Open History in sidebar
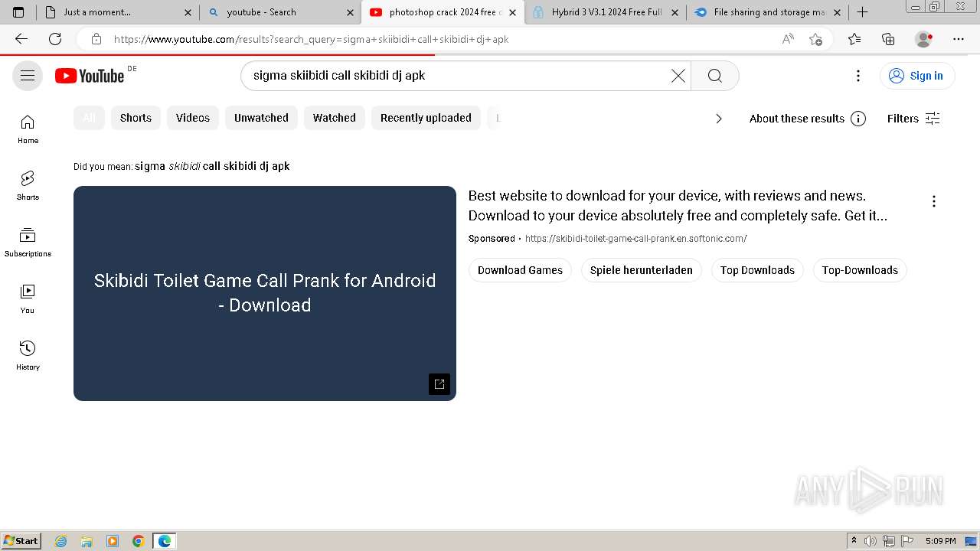Viewport: 980px width, 551px height. pyautogui.click(x=28, y=356)
